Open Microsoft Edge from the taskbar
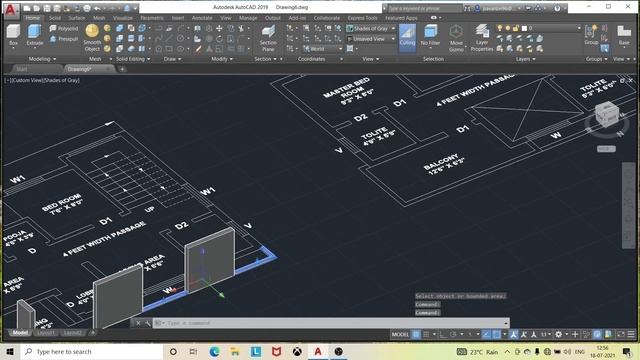Viewport: 640px width, 360px height. pos(214,351)
